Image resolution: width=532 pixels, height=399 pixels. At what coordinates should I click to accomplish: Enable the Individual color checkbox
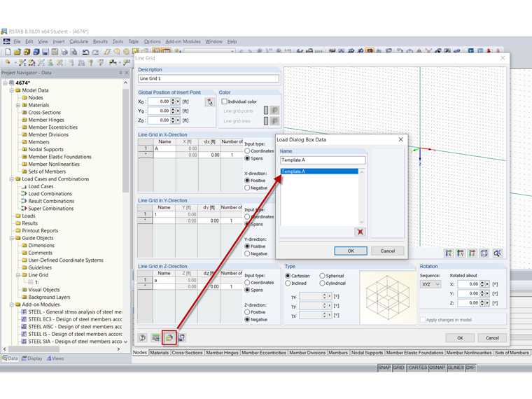point(224,101)
